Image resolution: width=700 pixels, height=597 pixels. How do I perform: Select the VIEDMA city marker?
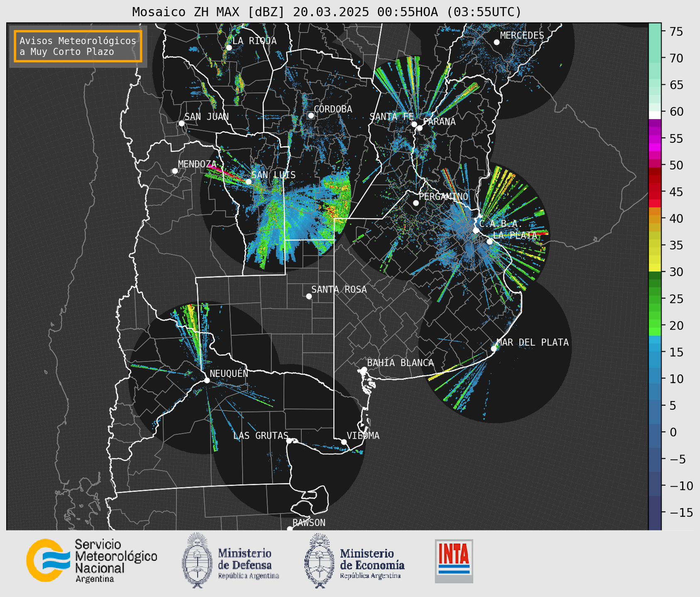(x=344, y=442)
